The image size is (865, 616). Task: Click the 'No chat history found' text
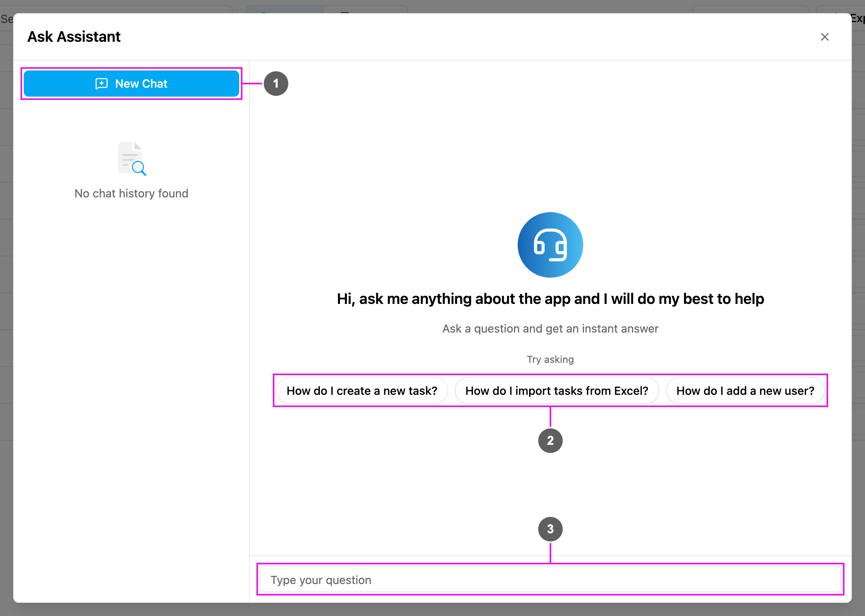click(131, 193)
